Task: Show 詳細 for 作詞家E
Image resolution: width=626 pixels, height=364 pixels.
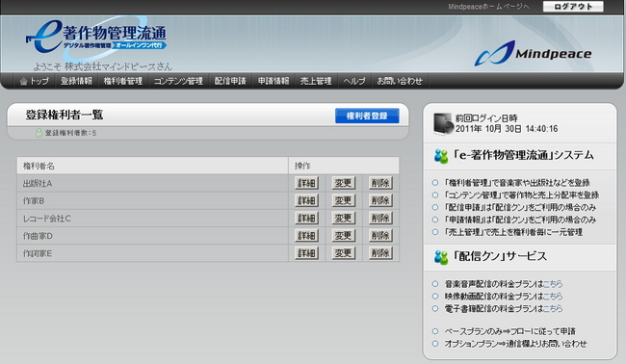Action: [306, 253]
